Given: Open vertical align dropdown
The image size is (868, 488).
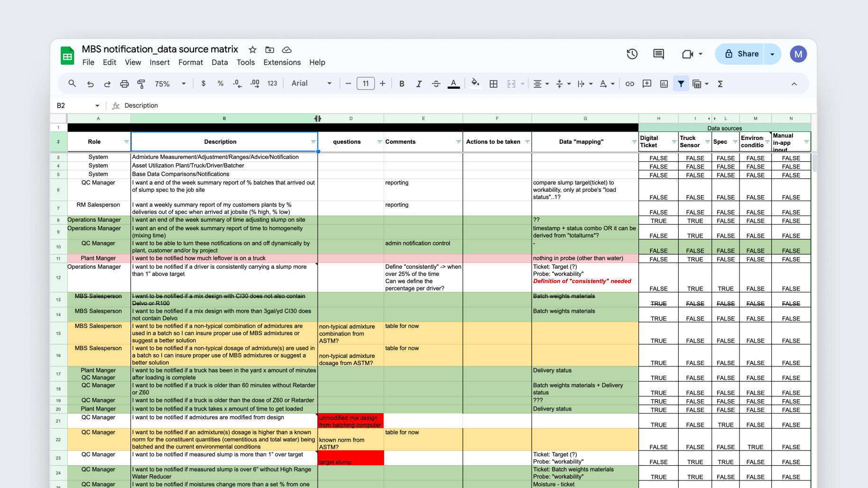Looking at the screenshot, I should click(x=563, y=84).
